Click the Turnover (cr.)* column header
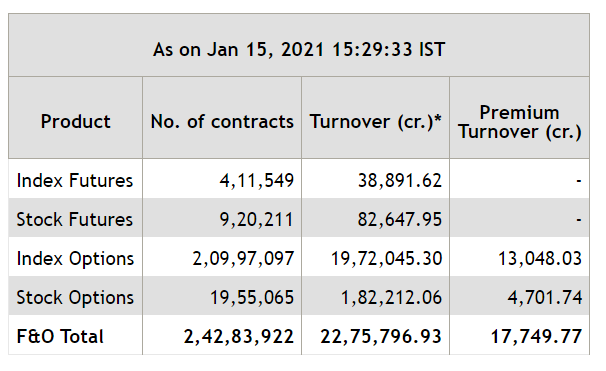606x371 pixels. 375,121
